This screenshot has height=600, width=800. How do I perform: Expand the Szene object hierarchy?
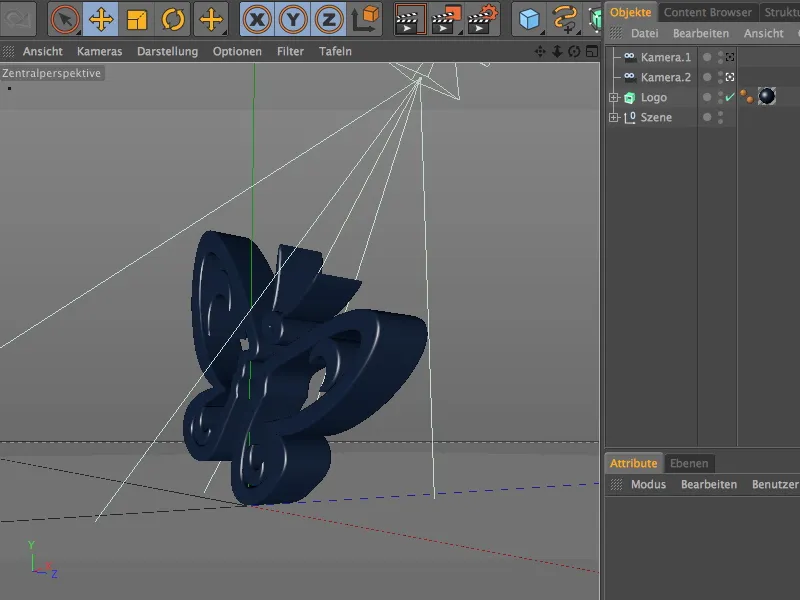[614, 117]
